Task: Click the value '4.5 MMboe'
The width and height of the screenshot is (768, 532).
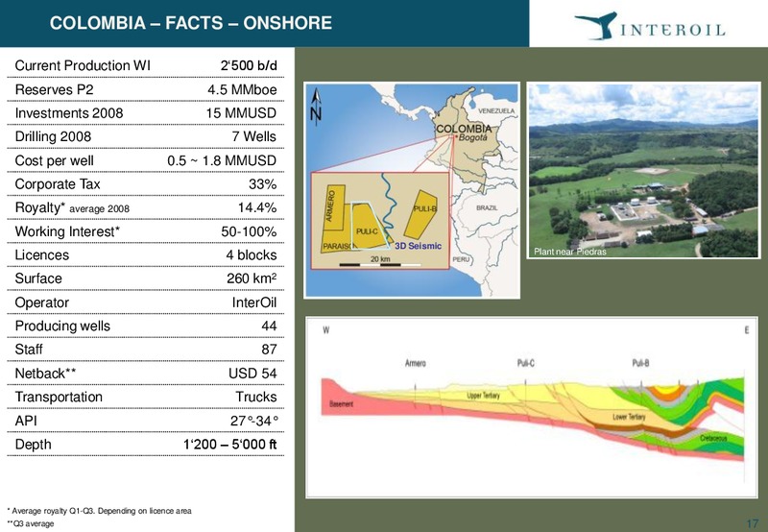Action: coord(242,89)
